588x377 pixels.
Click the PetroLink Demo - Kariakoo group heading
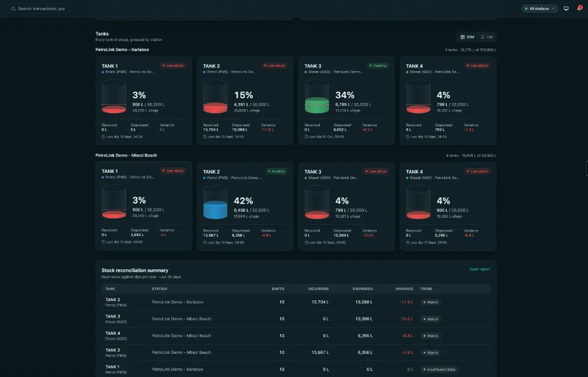point(122,50)
